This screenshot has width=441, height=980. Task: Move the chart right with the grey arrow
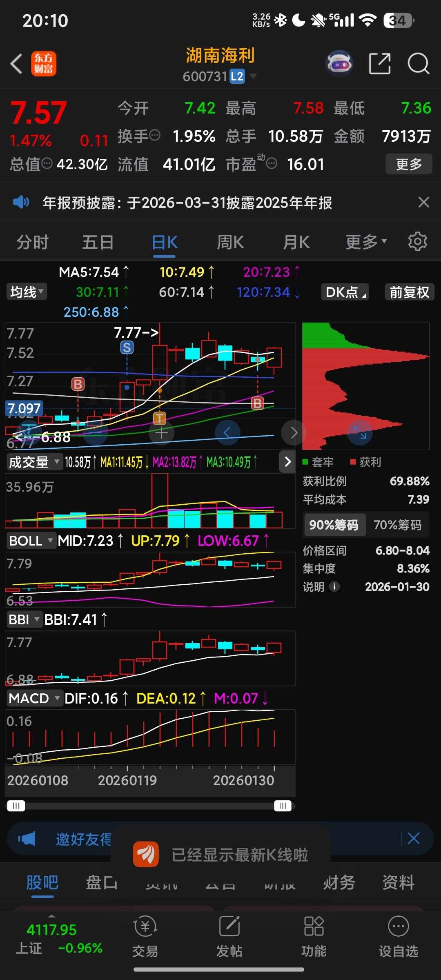coord(294,433)
